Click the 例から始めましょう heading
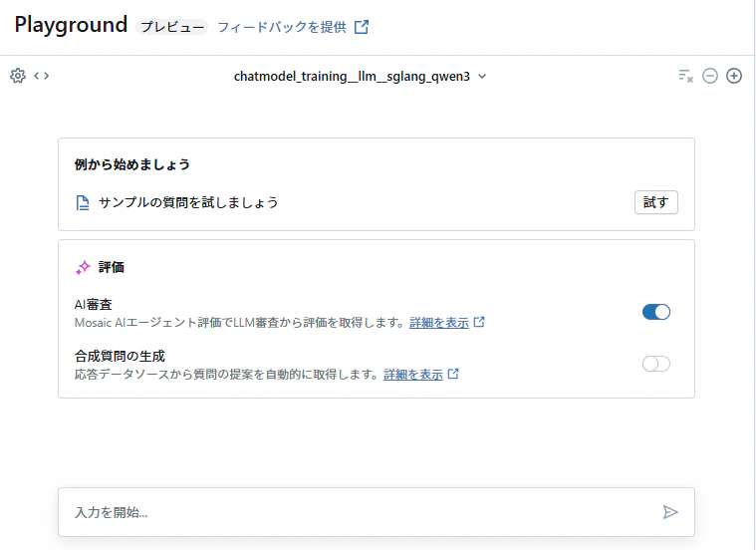The image size is (756, 550). click(132, 164)
